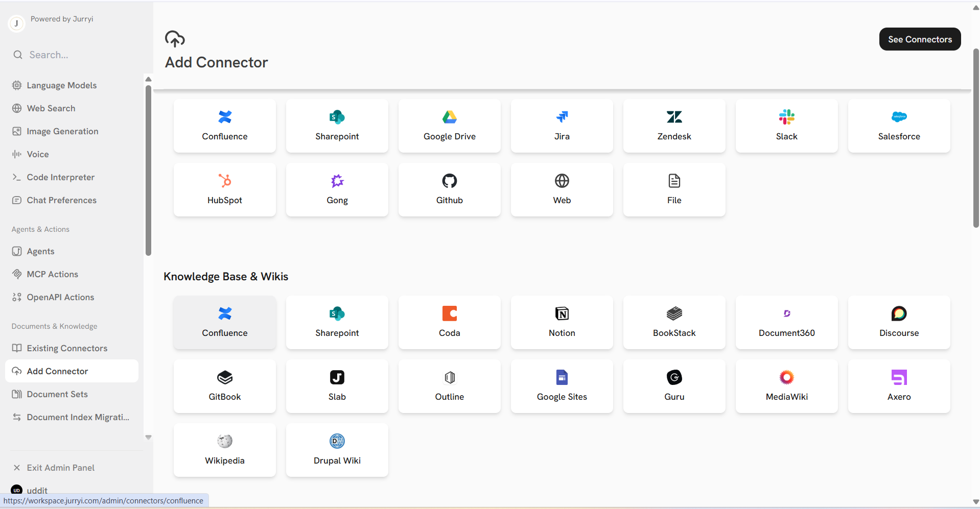Choose the File connector icon

click(x=674, y=181)
